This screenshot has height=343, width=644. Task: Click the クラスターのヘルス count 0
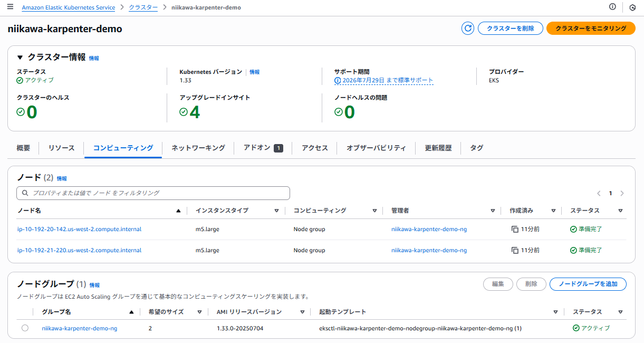click(32, 112)
